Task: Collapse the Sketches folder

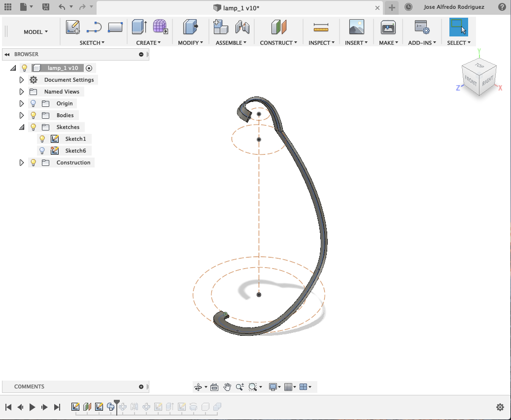Action: point(21,127)
